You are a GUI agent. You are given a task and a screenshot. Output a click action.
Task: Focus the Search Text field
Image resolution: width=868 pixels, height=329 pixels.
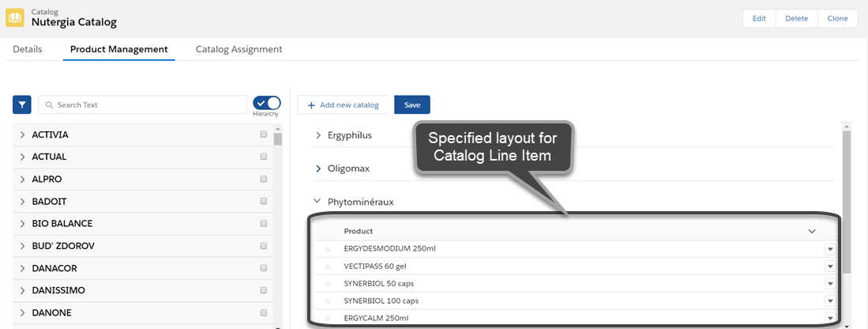[x=142, y=104]
